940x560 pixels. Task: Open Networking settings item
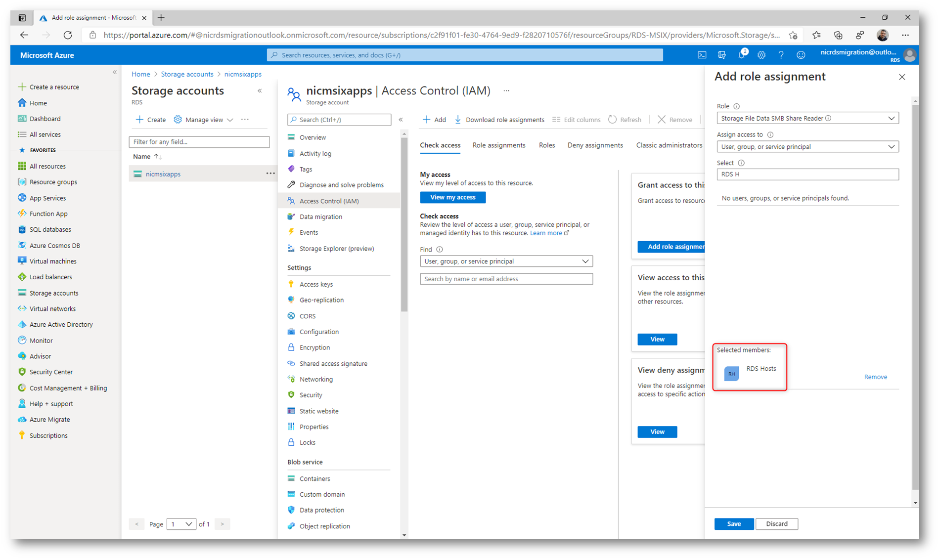pos(315,379)
